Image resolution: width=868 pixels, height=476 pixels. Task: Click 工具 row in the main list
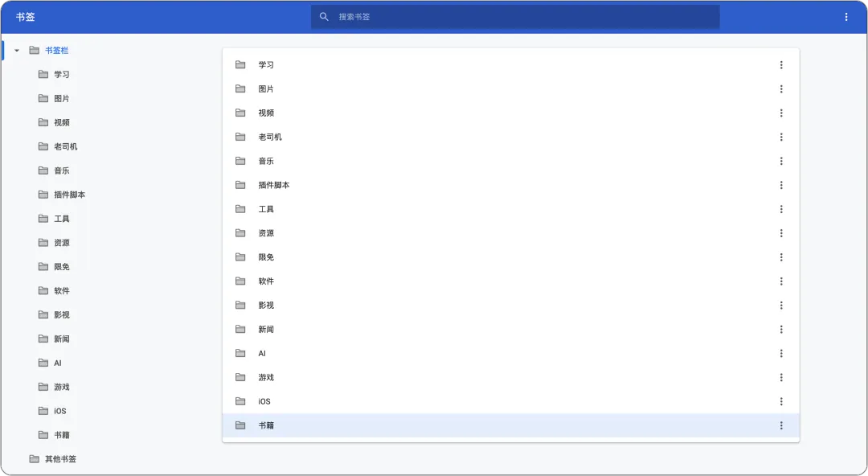pyautogui.click(x=510, y=209)
